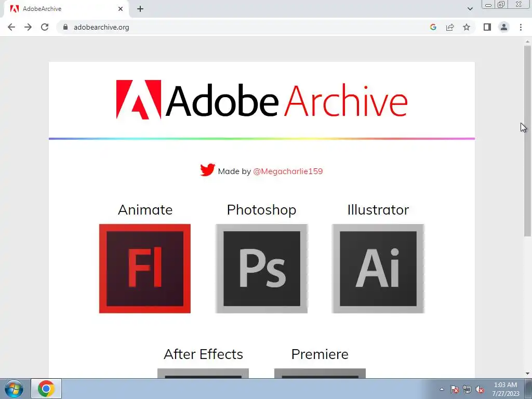Open a new tab with plus
The width and height of the screenshot is (532, 399).
click(x=140, y=9)
